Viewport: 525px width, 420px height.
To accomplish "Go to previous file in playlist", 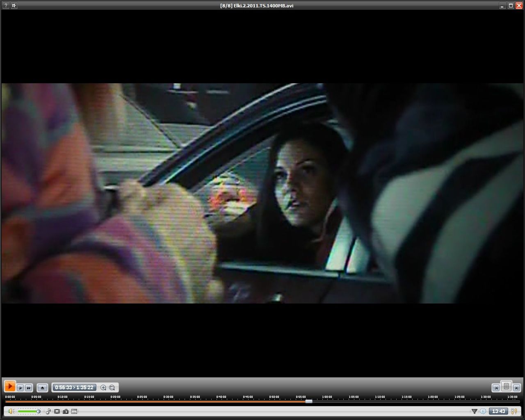I will click(496, 388).
